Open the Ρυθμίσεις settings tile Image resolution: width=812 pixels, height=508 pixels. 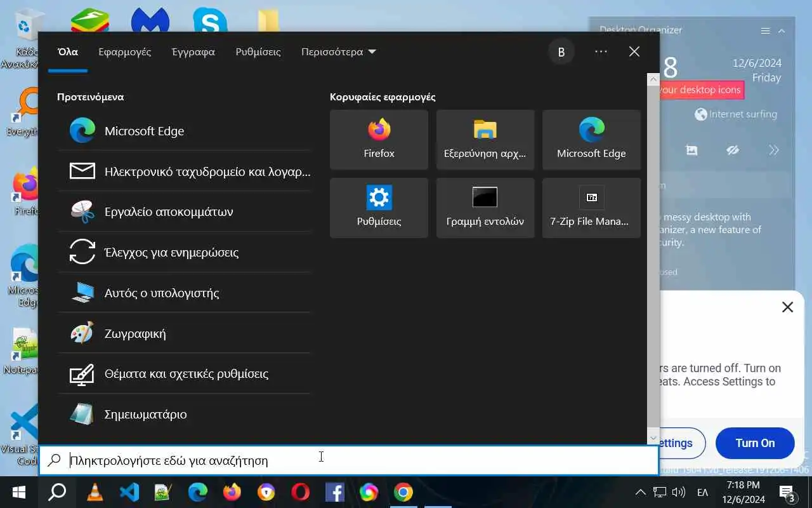(379, 208)
